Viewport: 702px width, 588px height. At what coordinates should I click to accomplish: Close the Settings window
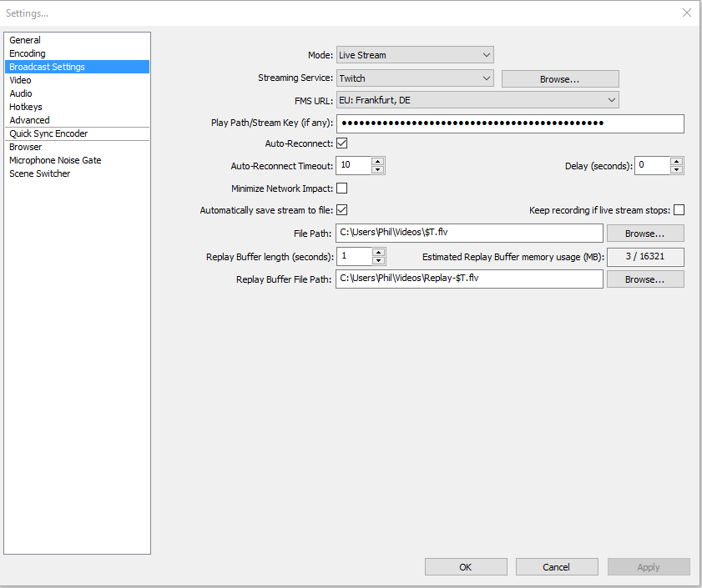tap(687, 13)
